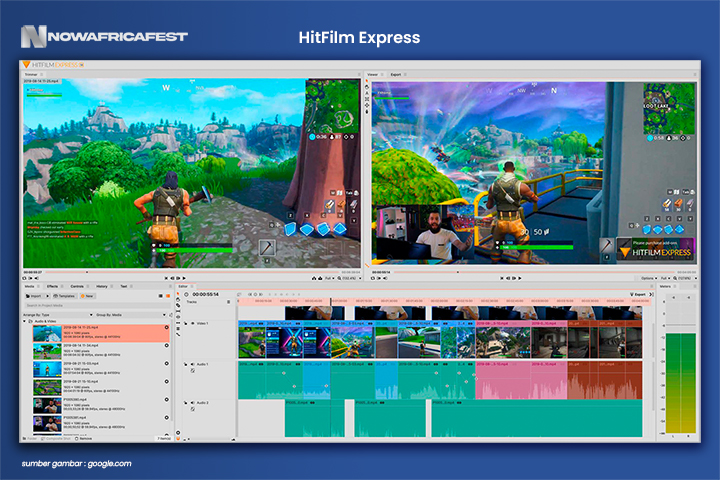The width and height of the screenshot is (720, 480).
Task: Click Export button above the timeline
Action: click(x=637, y=294)
